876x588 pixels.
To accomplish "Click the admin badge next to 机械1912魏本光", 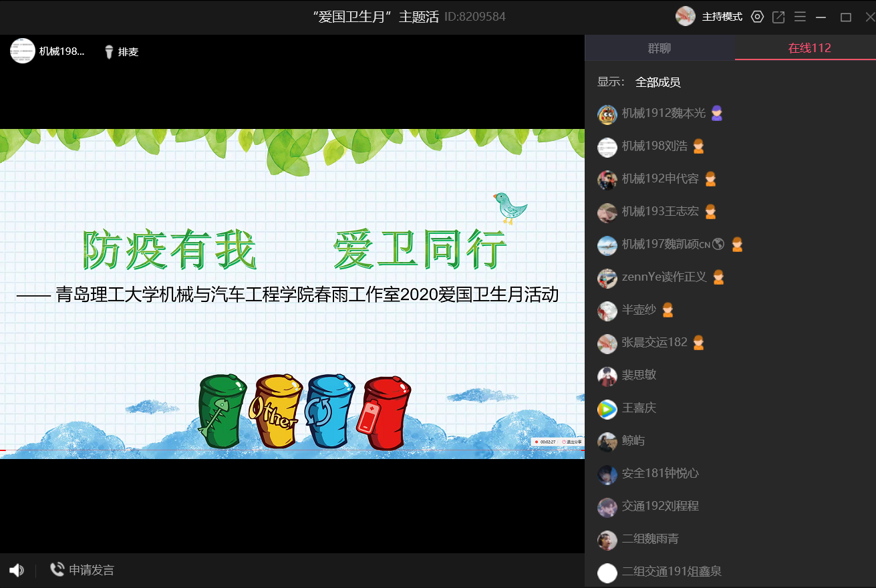I will tap(717, 114).
